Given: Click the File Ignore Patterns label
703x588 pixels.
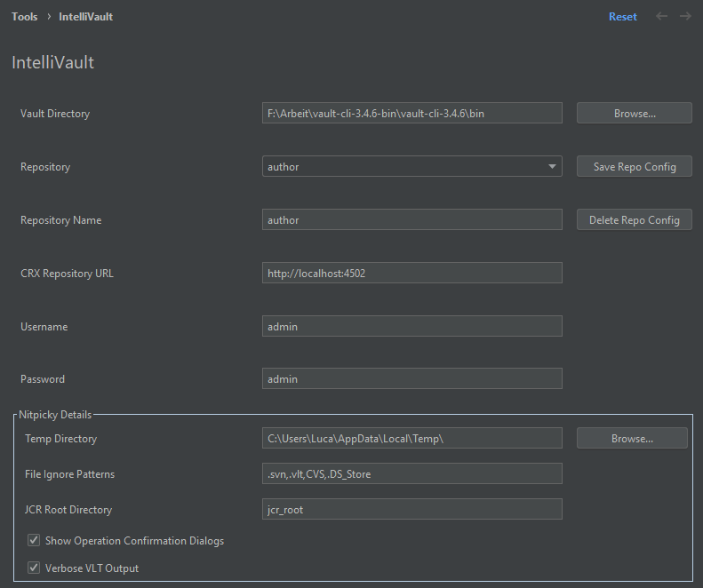Looking at the screenshot, I should tap(69, 474).
